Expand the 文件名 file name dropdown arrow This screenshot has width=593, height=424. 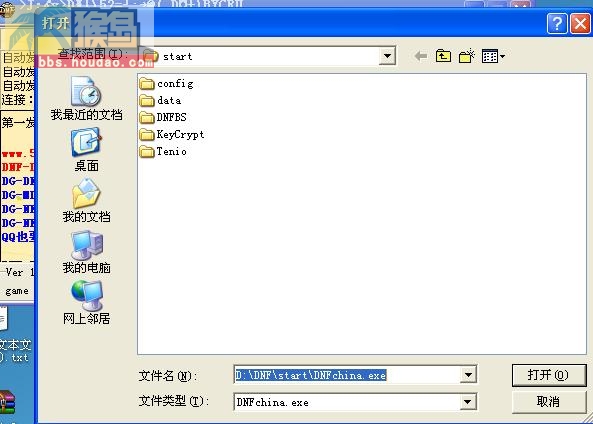tap(468, 375)
